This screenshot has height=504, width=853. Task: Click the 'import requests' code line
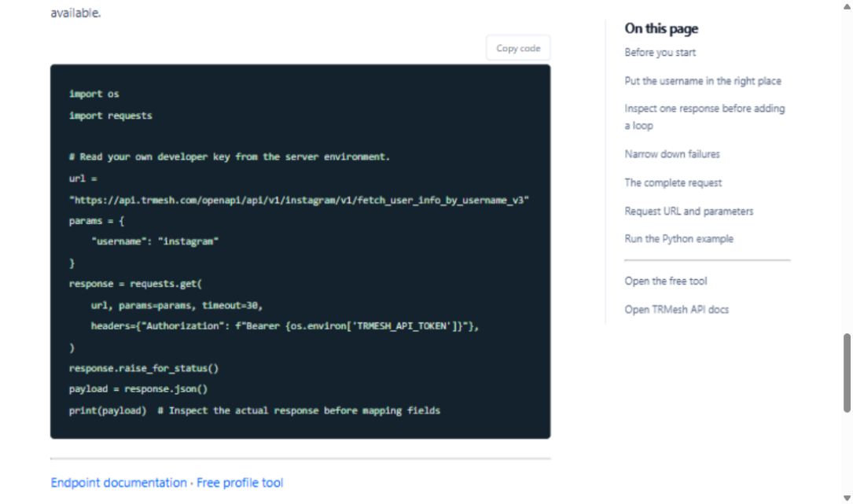(110, 116)
